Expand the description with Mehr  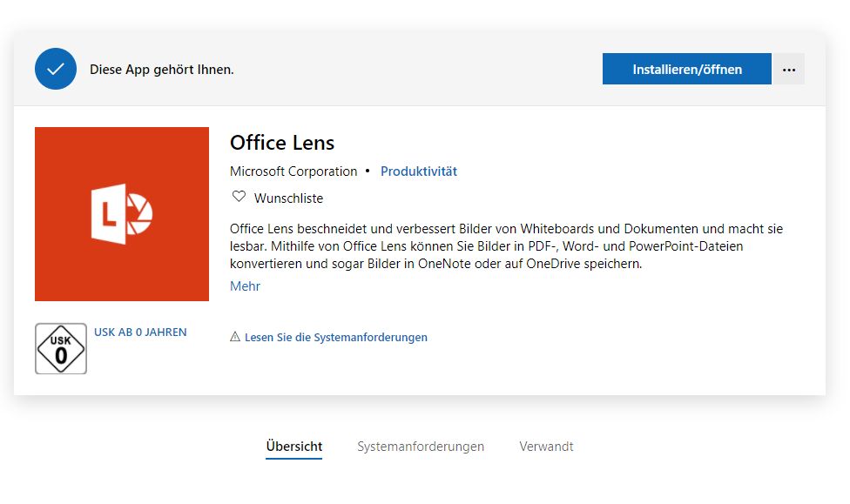(x=245, y=286)
